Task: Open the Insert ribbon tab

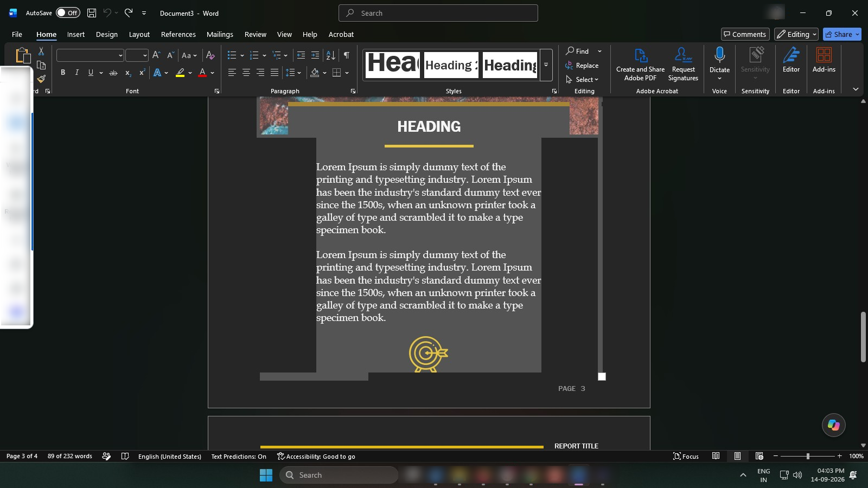Action: pos(76,34)
